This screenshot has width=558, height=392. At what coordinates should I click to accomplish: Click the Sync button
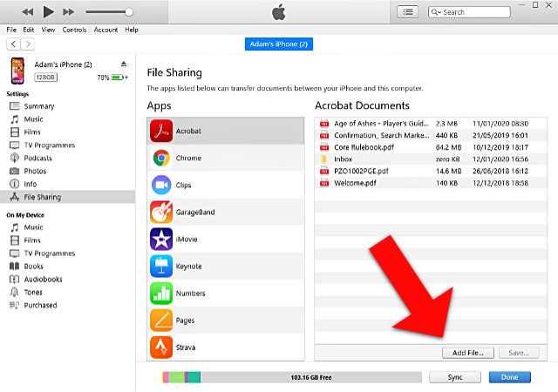click(x=455, y=377)
